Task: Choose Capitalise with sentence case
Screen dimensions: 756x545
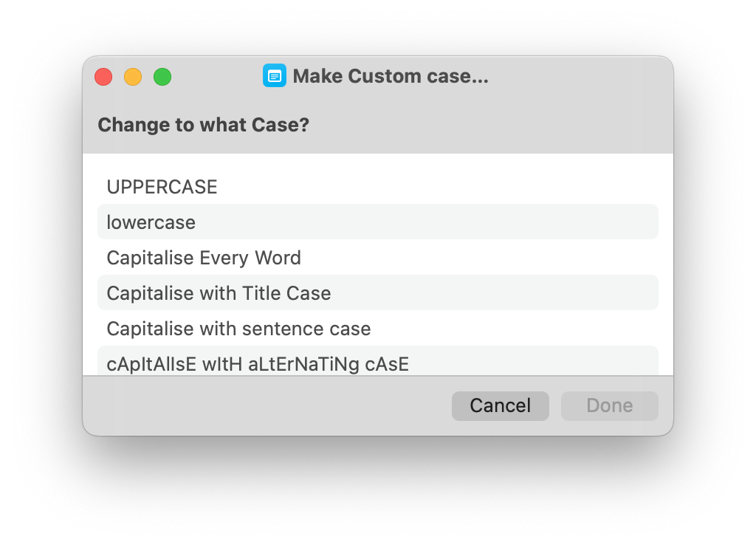Action: [238, 329]
